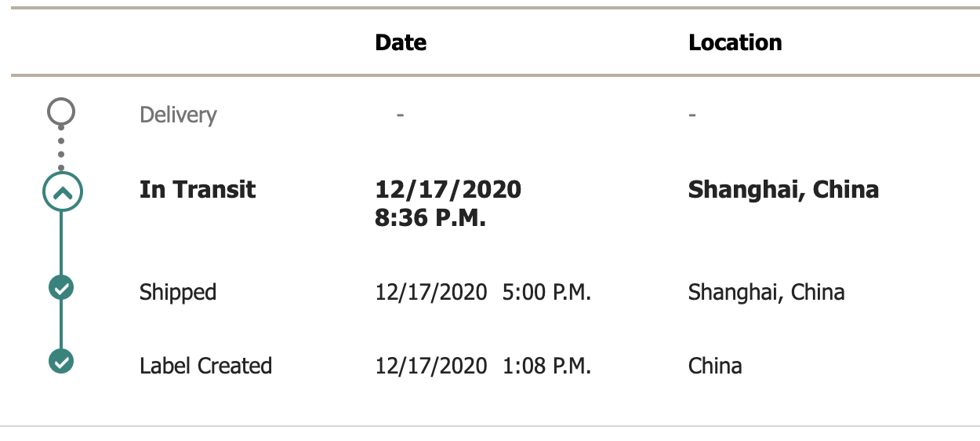Image resolution: width=980 pixels, height=441 pixels.
Task: Click the Shipped 5:00 P.M. timestamp
Action: coord(546,293)
